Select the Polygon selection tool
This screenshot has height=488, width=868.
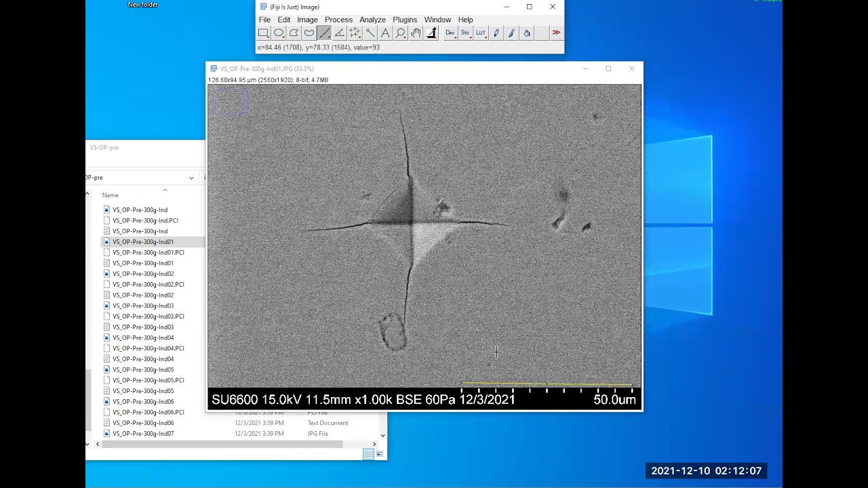[x=294, y=33]
